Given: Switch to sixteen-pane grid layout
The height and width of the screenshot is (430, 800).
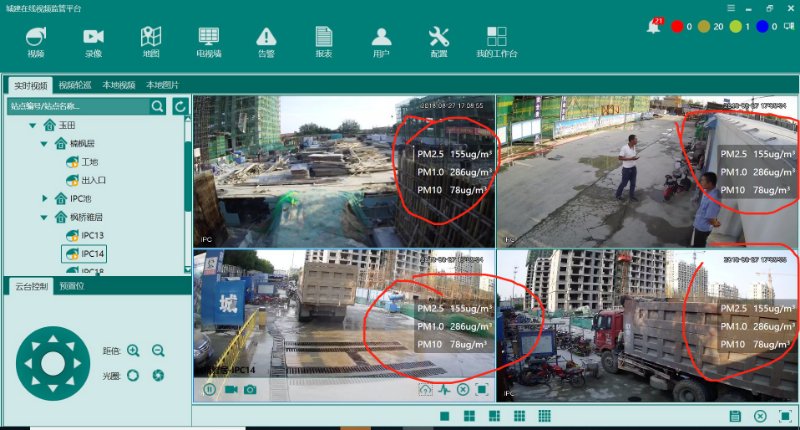Looking at the screenshot, I should pyautogui.click(x=544, y=416).
